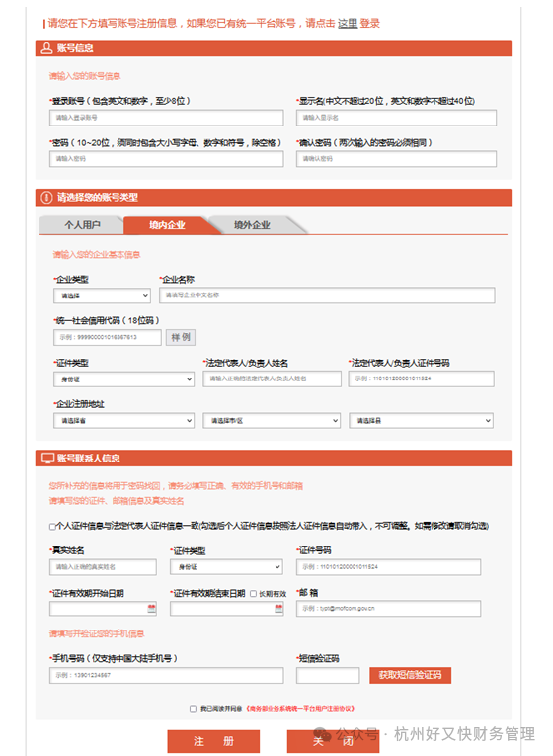Click the contact 证件号码 input field
The image size is (553, 756).
[389, 567]
